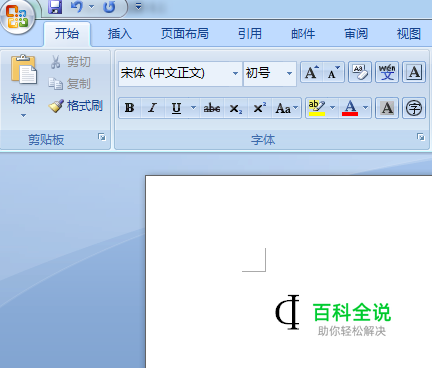Viewport: 432px width, 368px height.
Task: Switch to the 视图 tab
Action: click(x=409, y=34)
